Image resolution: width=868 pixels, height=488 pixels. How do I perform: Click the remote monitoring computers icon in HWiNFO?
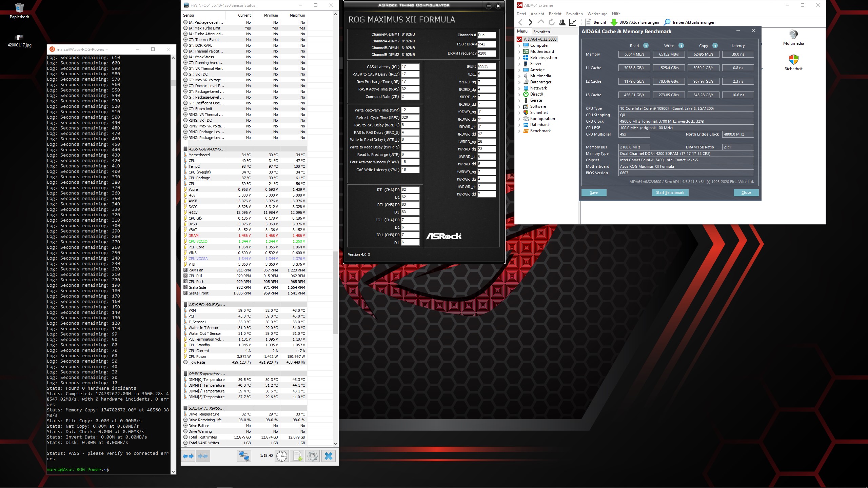[x=243, y=456]
